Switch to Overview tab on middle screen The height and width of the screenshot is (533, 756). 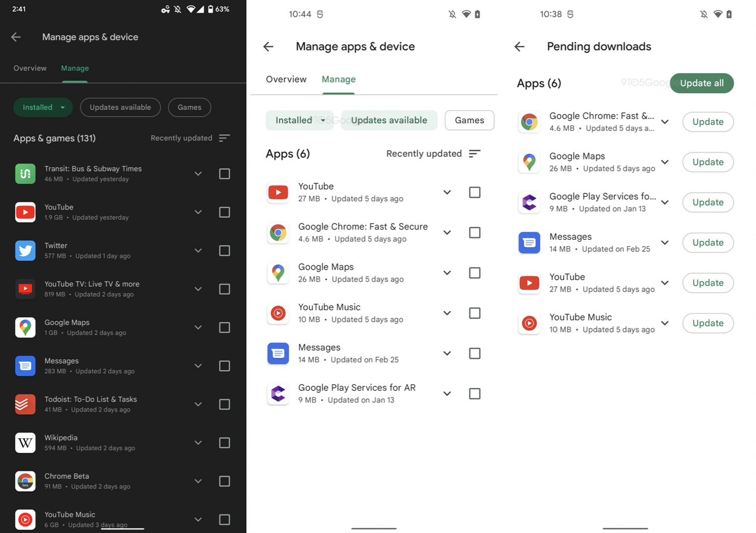(286, 80)
